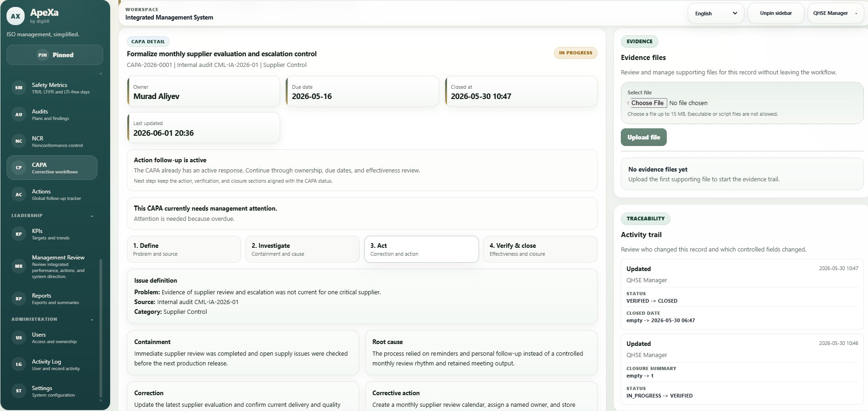This screenshot has width=868, height=411.
Task: Collapse the Leadership sidebar section
Action: 92,216
